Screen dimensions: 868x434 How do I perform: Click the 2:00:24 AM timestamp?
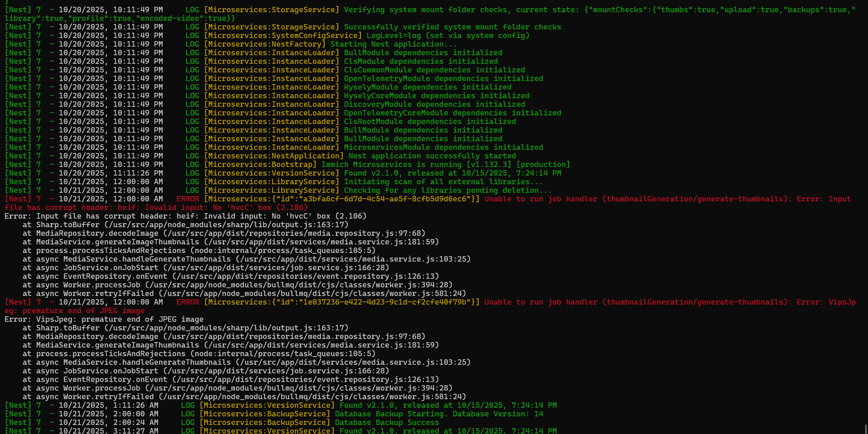coord(135,423)
